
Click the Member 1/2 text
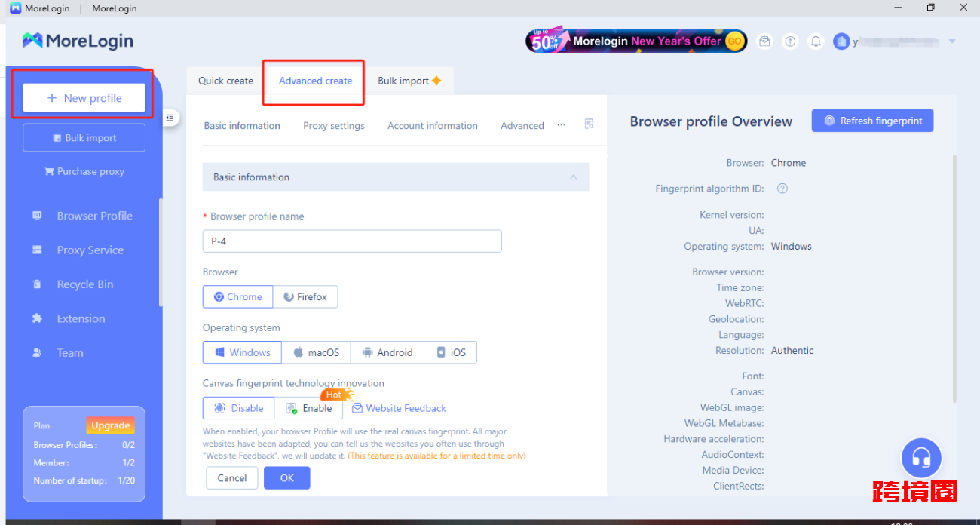[x=84, y=463]
